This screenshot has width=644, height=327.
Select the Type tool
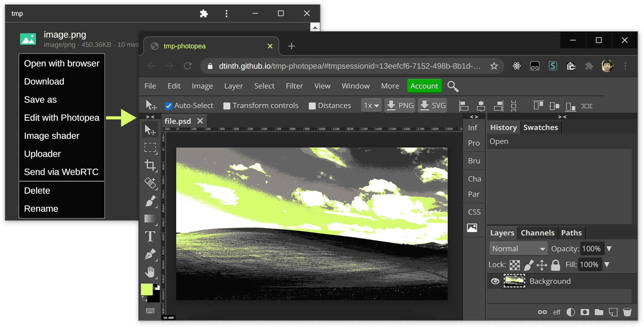coord(150,237)
